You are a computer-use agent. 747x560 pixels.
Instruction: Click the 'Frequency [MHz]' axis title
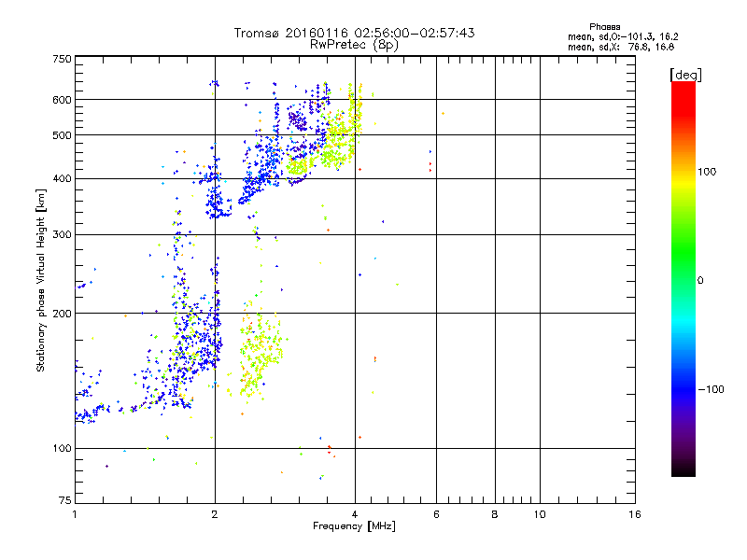[x=354, y=526]
